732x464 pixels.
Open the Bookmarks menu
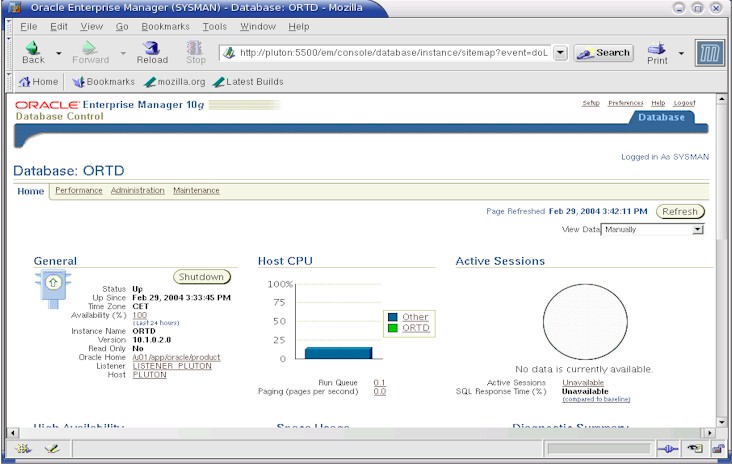165,27
